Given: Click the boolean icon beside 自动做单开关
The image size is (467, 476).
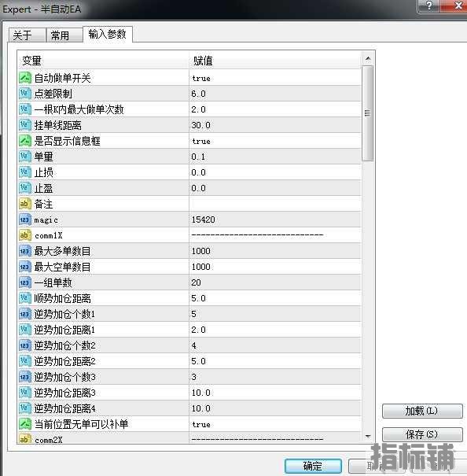Looking at the screenshot, I should 25,78.
